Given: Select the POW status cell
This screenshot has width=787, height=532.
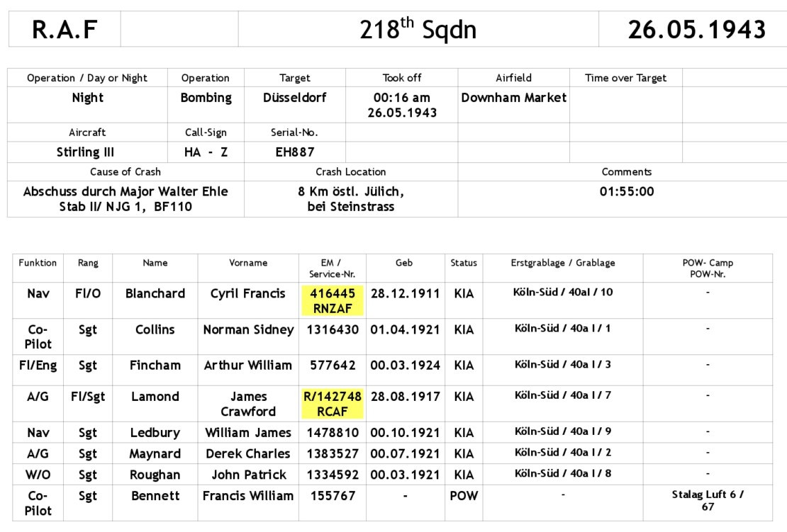Looking at the screenshot, I should [x=464, y=496].
